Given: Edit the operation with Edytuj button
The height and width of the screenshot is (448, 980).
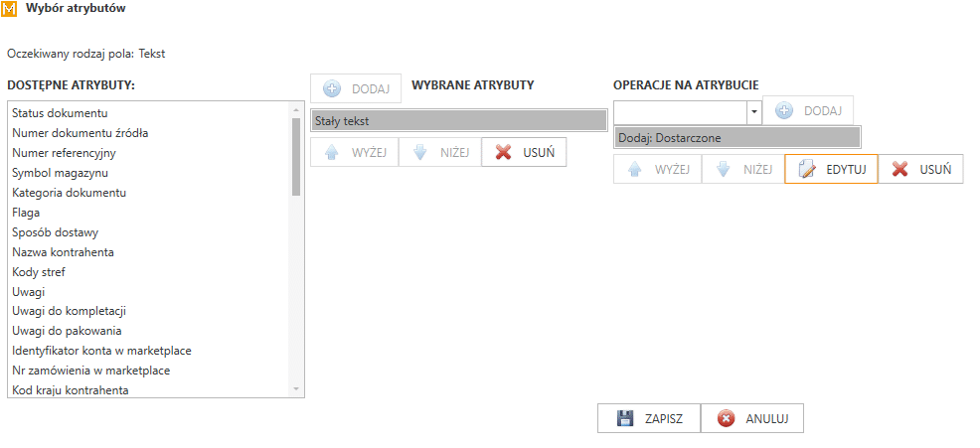Looking at the screenshot, I should (x=831, y=169).
